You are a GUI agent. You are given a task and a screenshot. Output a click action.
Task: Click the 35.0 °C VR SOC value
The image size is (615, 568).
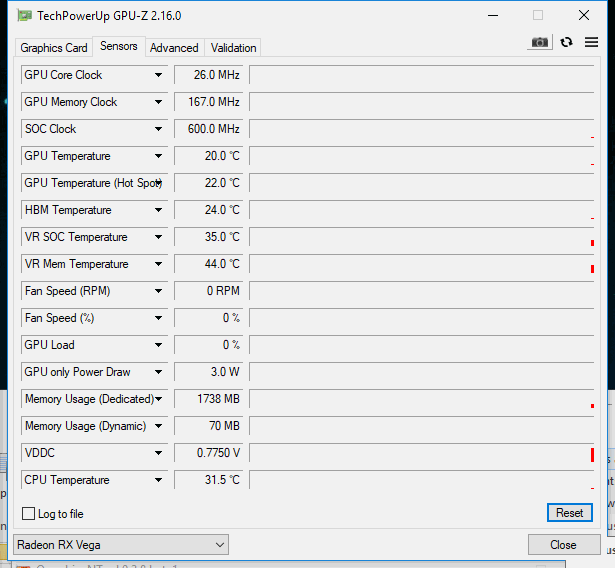(x=209, y=237)
